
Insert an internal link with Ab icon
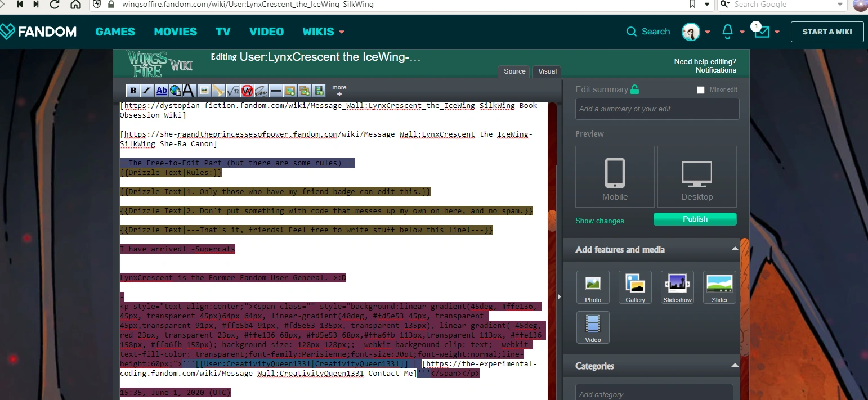(162, 91)
